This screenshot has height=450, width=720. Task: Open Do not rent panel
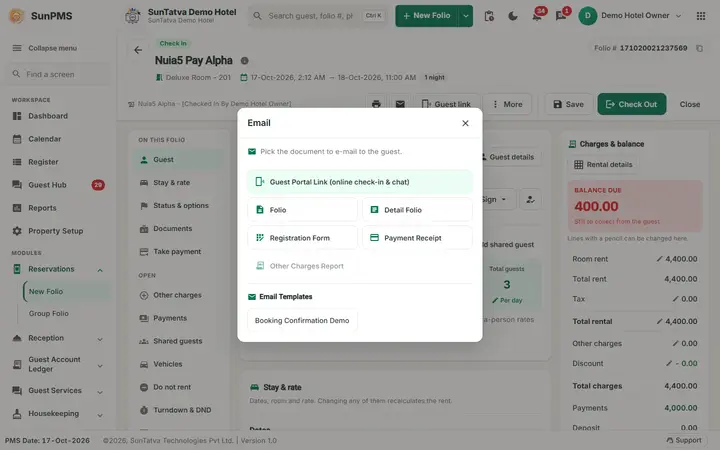tap(179, 387)
